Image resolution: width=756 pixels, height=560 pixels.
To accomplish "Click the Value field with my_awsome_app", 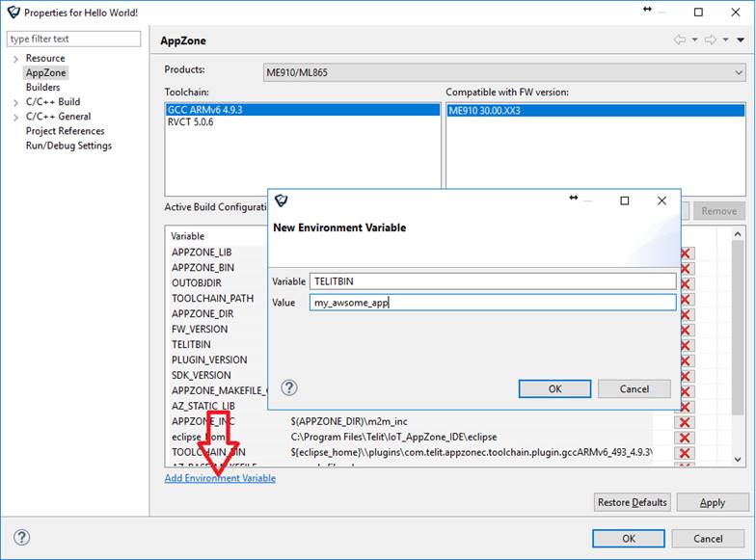I will (493, 303).
